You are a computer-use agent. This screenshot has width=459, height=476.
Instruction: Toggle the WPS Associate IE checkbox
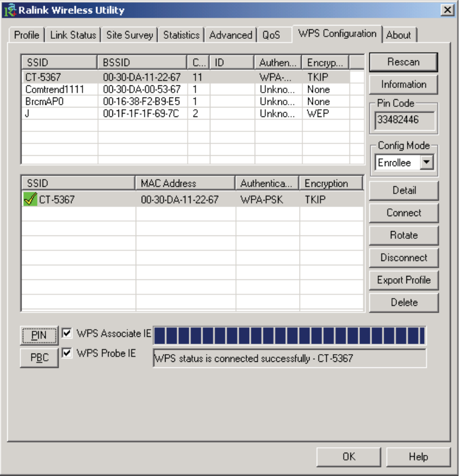(67, 333)
